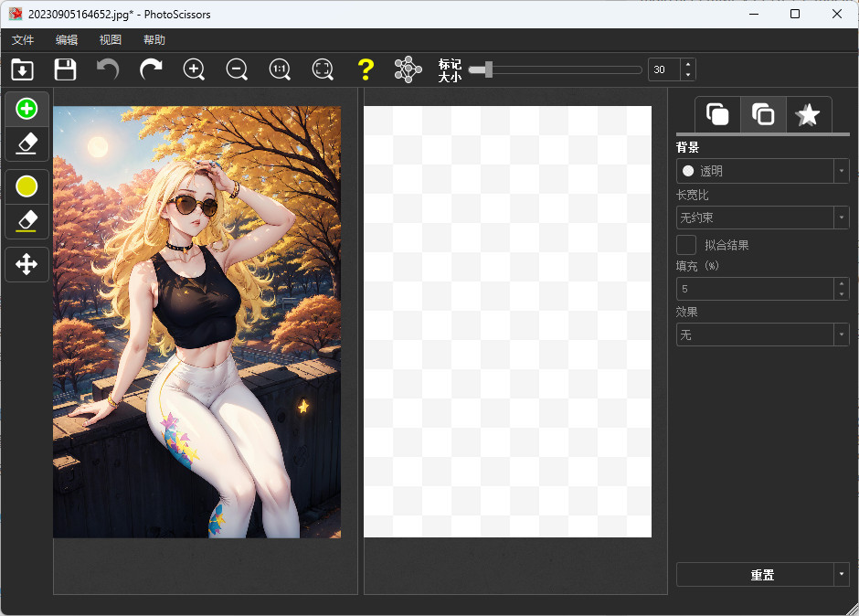Select the move pan tool
The height and width of the screenshot is (616, 859).
click(x=27, y=264)
